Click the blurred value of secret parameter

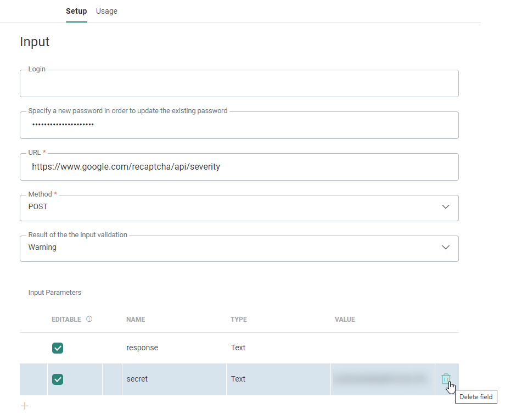[380, 379]
